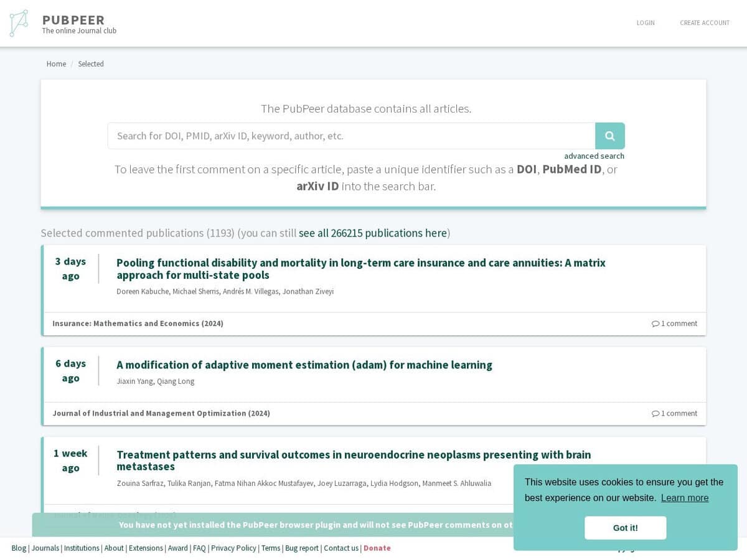The image size is (747, 560).
Task: Open Journals footer link
Action: click(x=45, y=548)
